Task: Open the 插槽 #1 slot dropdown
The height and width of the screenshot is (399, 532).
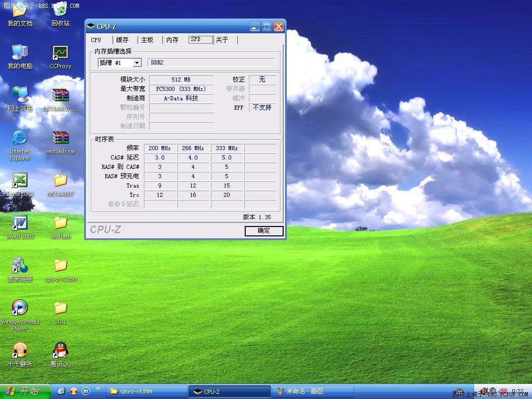Action: pyautogui.click(x=137, y=63)
